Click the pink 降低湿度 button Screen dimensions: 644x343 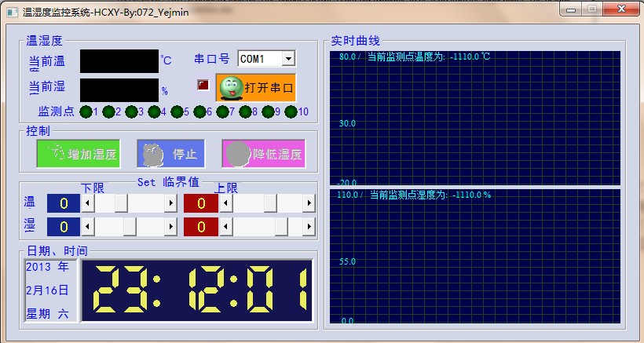coord(263,154)
